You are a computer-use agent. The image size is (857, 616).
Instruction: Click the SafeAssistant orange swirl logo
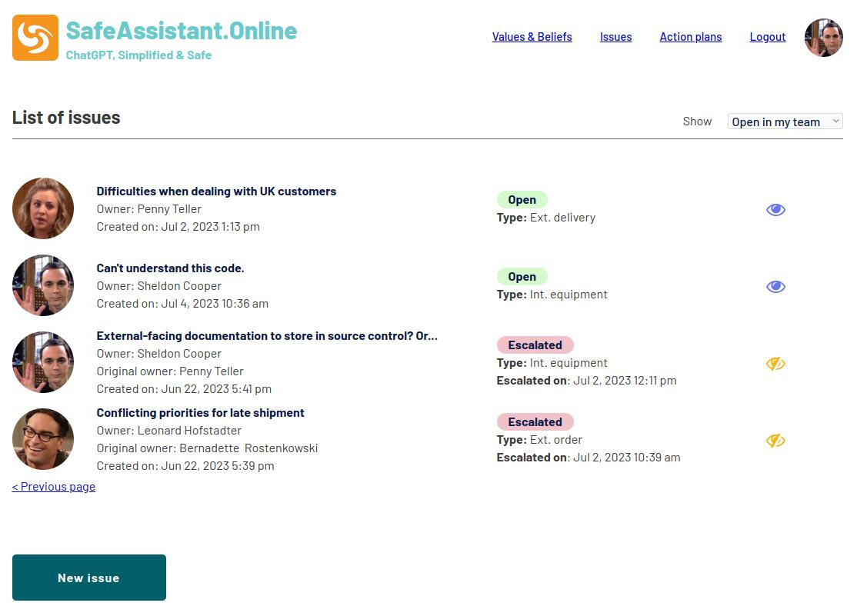tap(35, 38)
